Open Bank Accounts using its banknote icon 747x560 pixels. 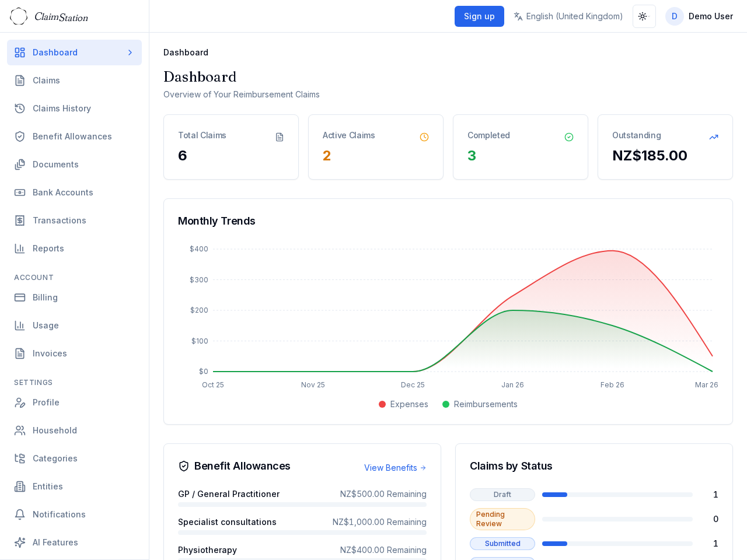pos(20,192)
